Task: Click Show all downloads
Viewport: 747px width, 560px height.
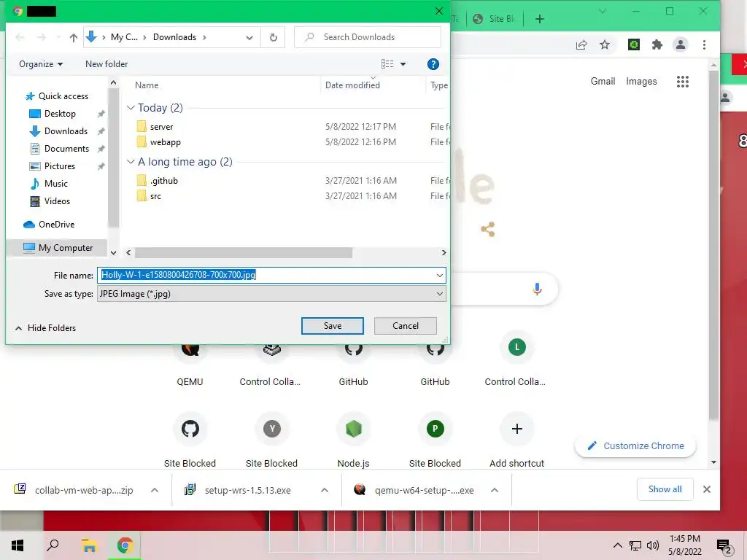Action: tap(665, 489)
